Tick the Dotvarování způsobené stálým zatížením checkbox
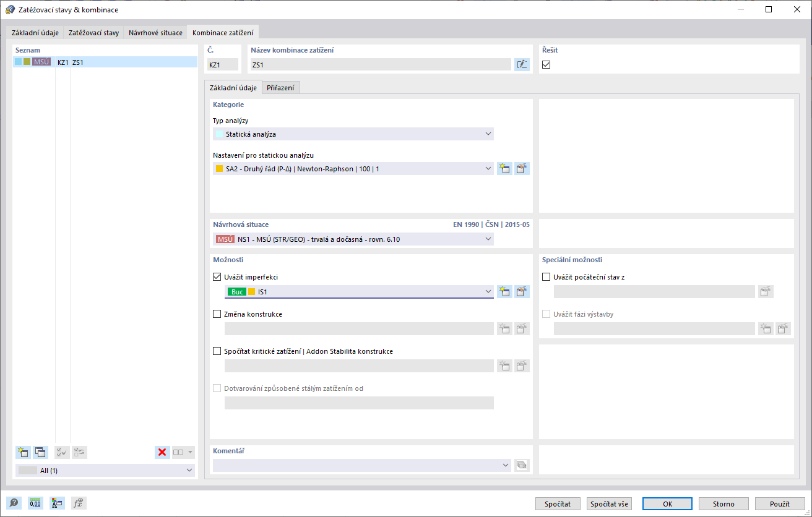This screenshot has height=517, width=812. point(217,388)
